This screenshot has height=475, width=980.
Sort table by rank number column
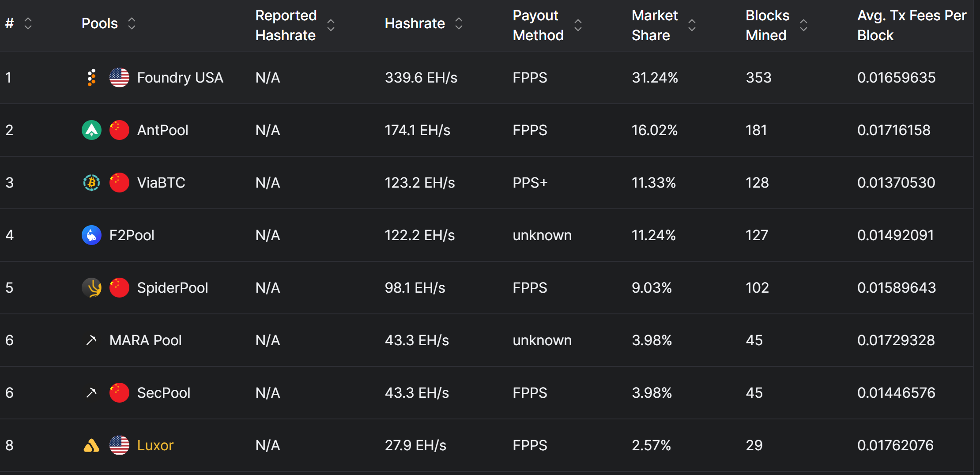tap(28, 23)
